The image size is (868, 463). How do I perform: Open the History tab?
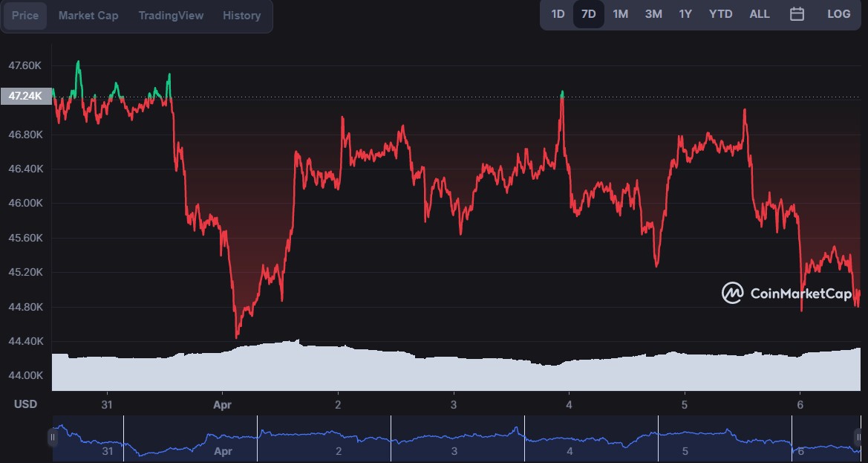click(x=242, y=16)
